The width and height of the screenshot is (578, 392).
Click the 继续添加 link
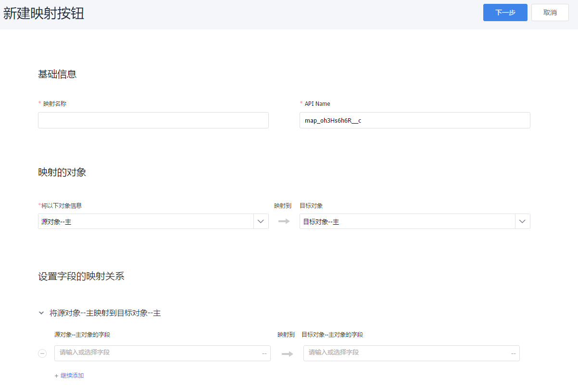point(69,375)
